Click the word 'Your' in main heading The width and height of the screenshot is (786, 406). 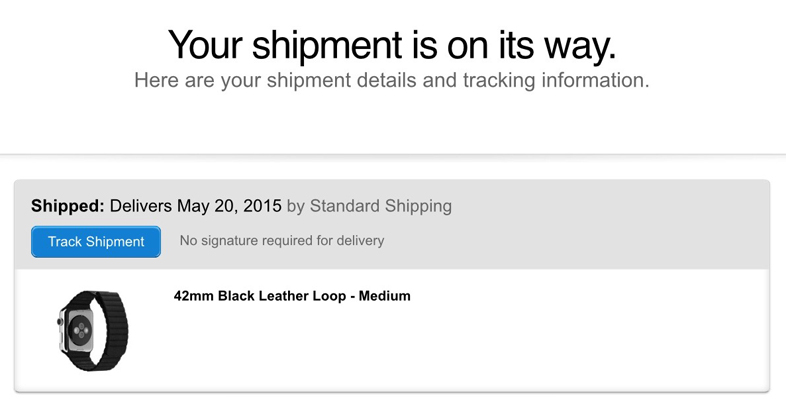206,45
